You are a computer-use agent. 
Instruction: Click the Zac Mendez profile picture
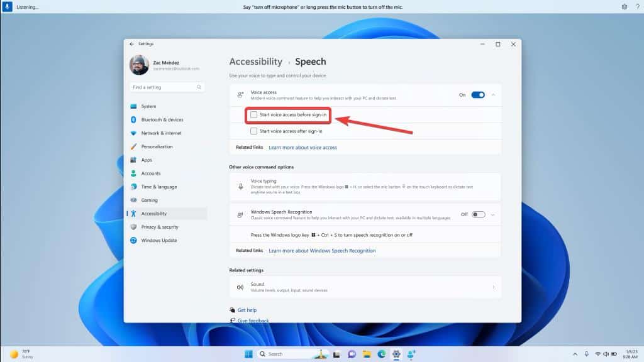[x=139, y=65]
